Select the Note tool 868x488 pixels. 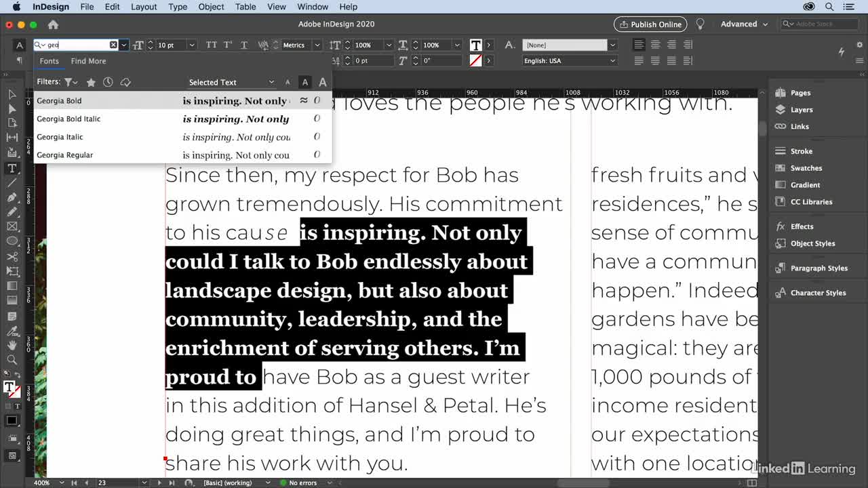tap(12, 316)
